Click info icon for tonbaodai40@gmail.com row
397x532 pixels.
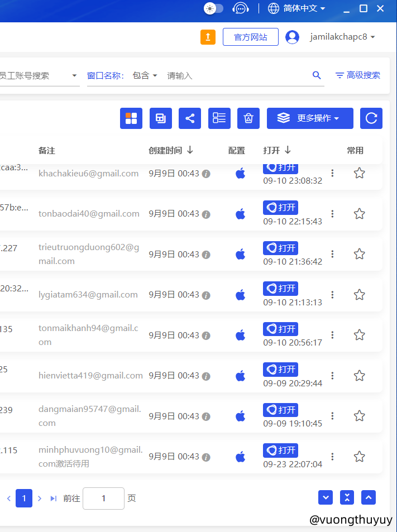click(x=206, y=214)
